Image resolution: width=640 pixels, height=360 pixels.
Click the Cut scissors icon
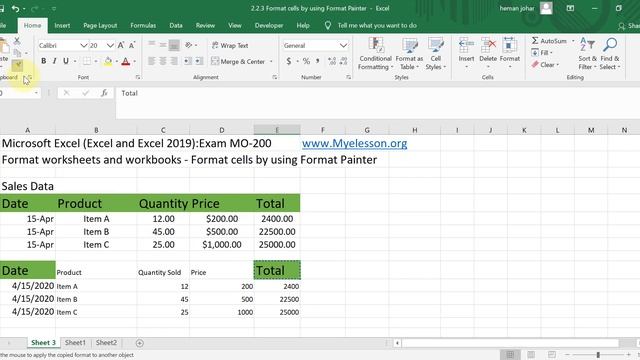point(17,41)
